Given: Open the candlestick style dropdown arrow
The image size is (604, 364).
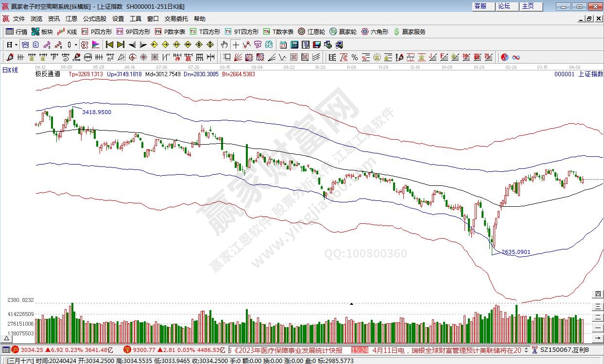Looking at the screenshot, I should [x=76, y=45].
